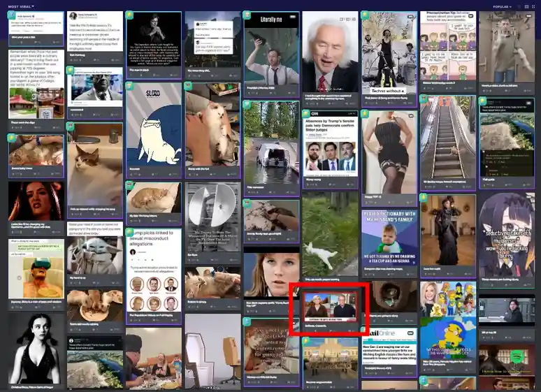541x392 pixels.
Task: Open the 'Literally me' man pouring bottle post
Action: tap(271, 55)
